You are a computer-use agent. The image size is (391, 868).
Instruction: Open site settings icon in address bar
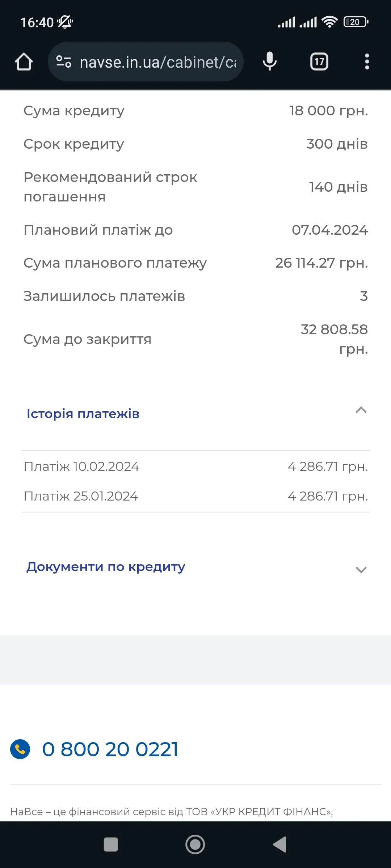[x=64, y=62]
